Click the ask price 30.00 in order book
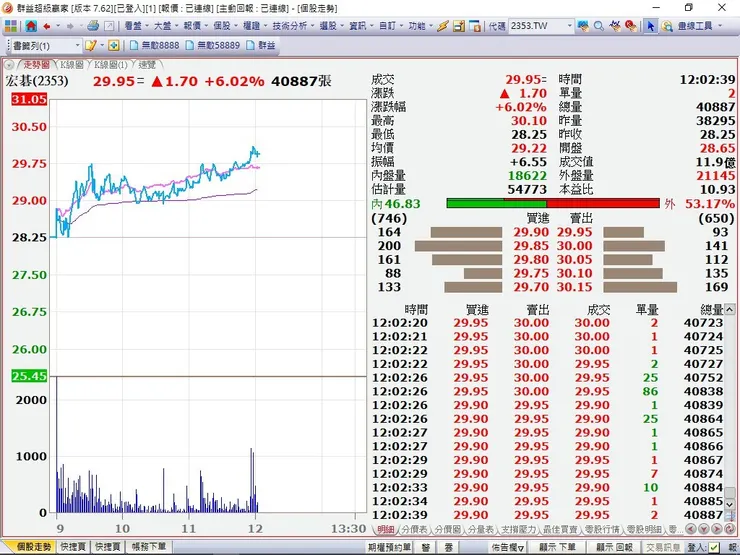The image size is (740, 555). [x=574, y=246]
